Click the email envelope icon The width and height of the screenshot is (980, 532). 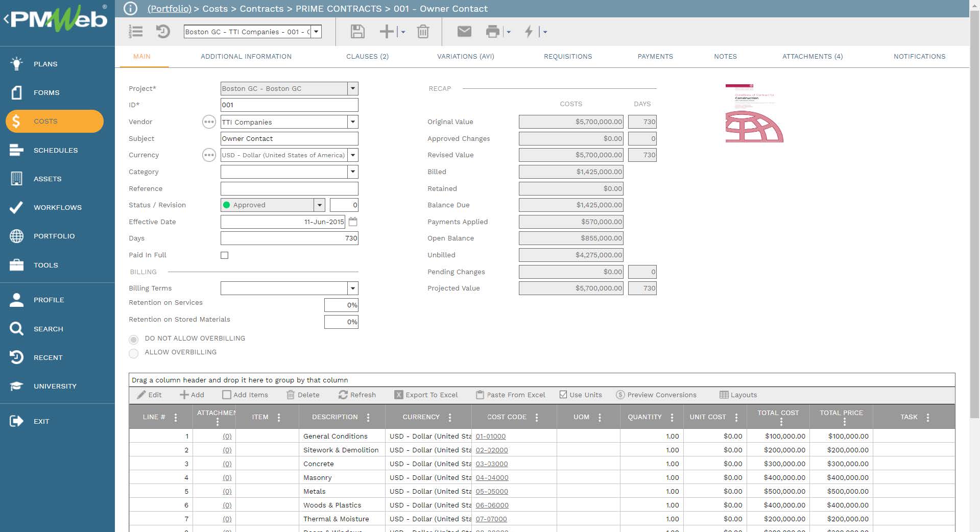pyautogui.click(x=464, y=32)
